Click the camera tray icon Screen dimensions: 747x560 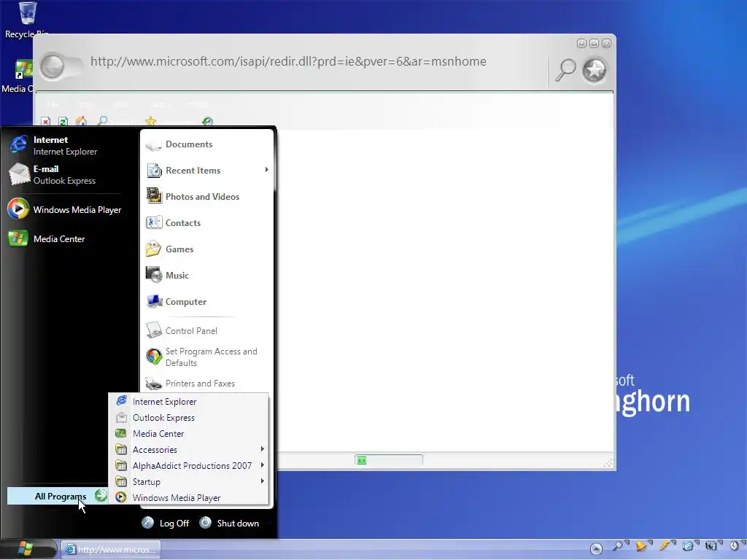pos(712,545)
